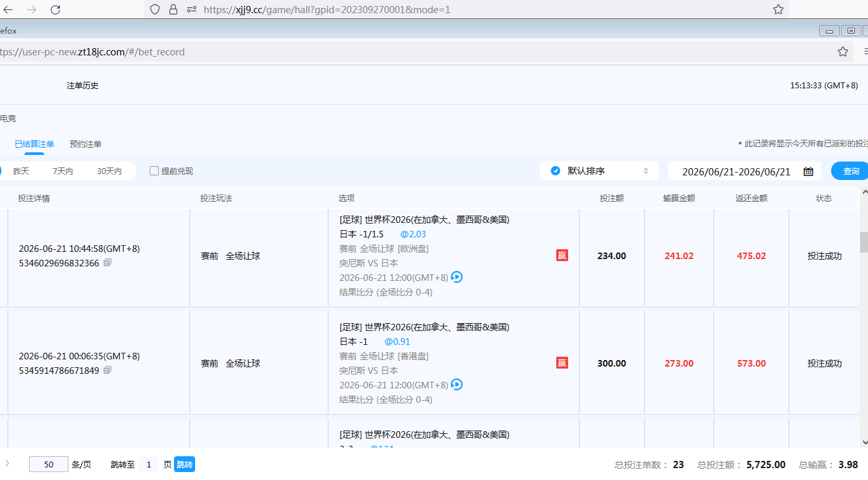Image resolution: width=868 pixels, height=480 pixels.
Task: Bookmark the zt18jc.com bet record page
Action: [843, 51]
